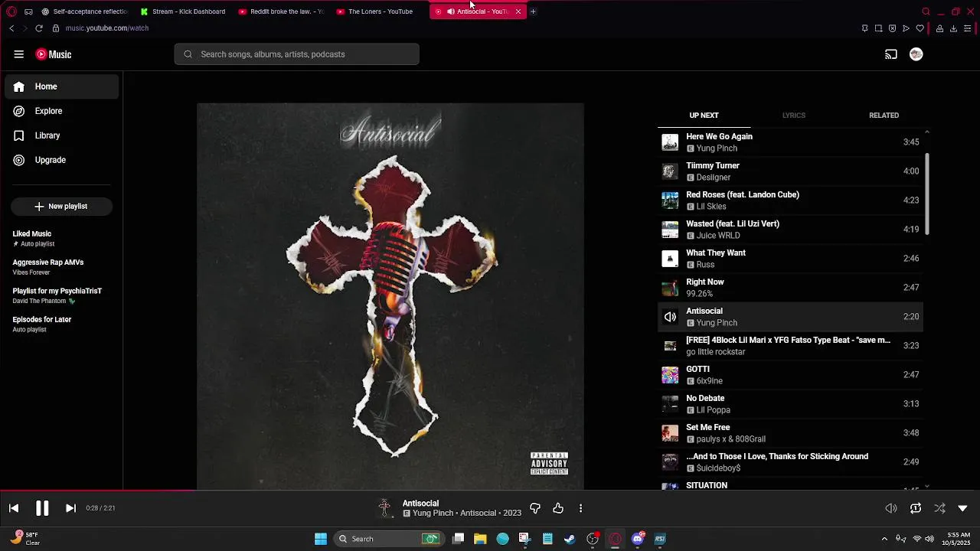
Task: Click the music.youtube.com address bar
Action: coord(106,28)
